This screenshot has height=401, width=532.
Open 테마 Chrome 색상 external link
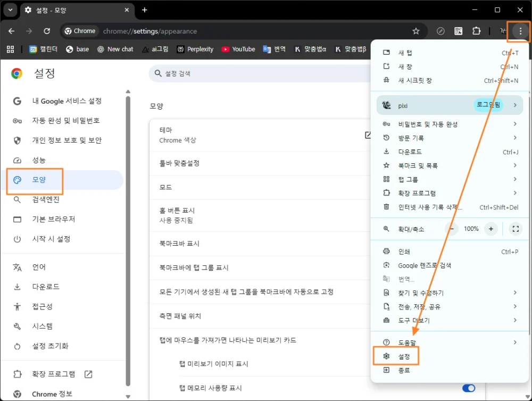[x=368, y=135]
